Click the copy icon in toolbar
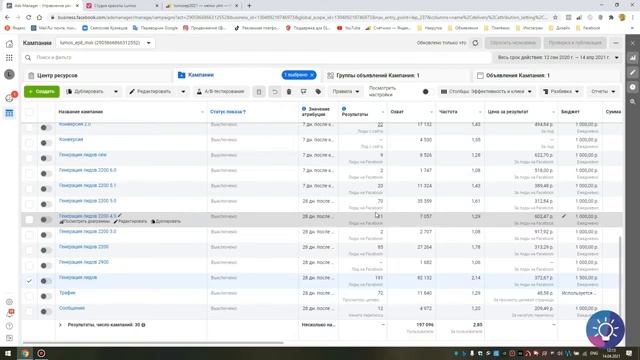 click(x=259, y=92)
